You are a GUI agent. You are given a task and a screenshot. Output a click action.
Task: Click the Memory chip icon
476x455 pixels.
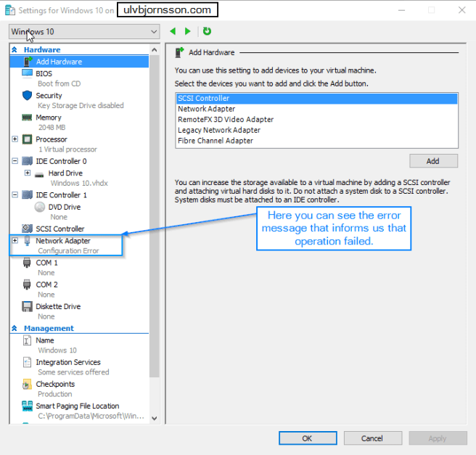[27, 118]
